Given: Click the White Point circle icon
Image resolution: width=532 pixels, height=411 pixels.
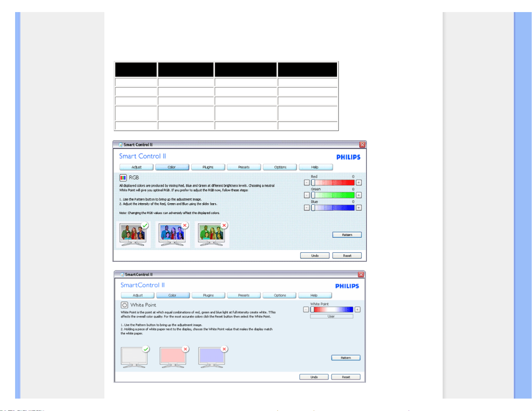Looking at the screenshot, I should 125,305.
